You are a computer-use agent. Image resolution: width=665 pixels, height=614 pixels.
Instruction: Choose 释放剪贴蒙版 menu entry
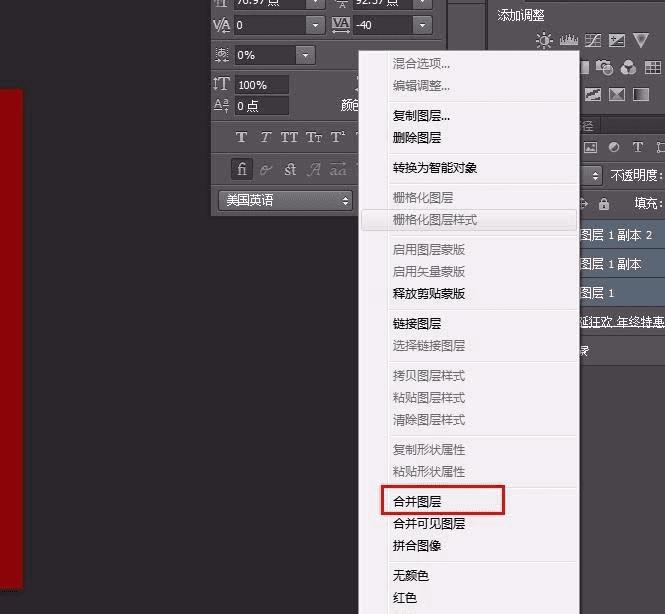429,293
